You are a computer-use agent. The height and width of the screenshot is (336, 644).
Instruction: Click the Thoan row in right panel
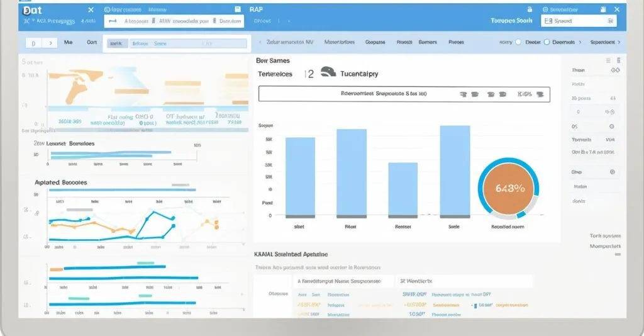[x=596, y=70]
